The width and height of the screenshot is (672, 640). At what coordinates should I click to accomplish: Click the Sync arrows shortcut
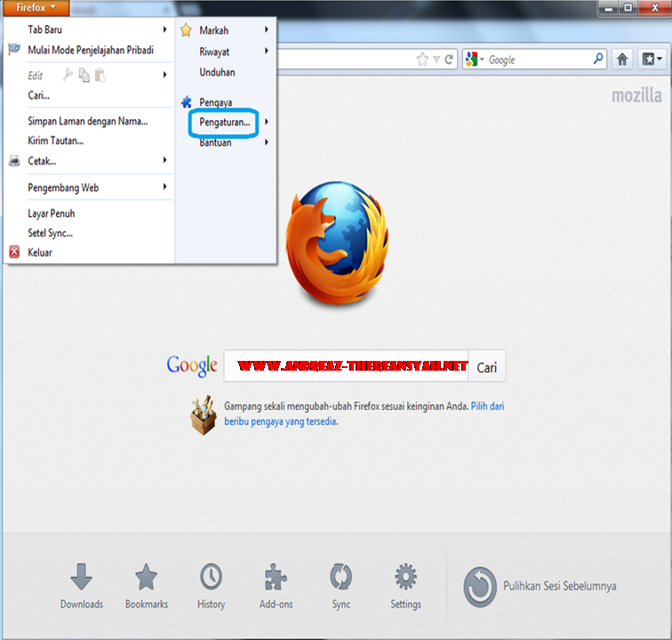(x=340, y=577)
